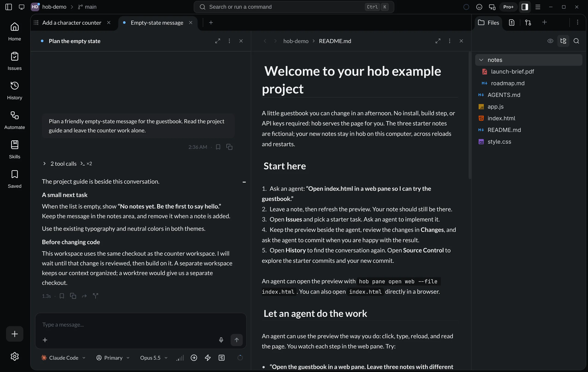Open the main branch selector

coord(87,7)
